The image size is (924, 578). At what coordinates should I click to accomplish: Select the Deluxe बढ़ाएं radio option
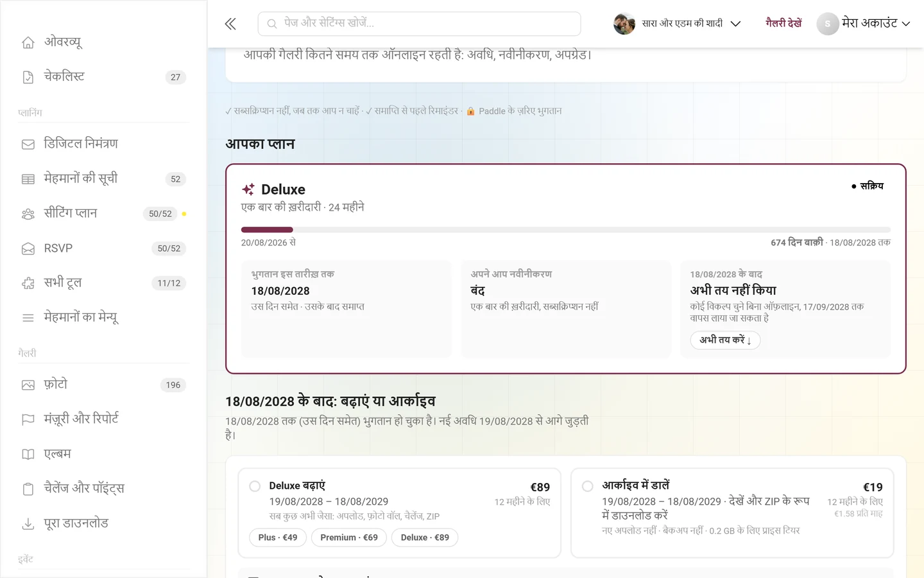[255, 486]
